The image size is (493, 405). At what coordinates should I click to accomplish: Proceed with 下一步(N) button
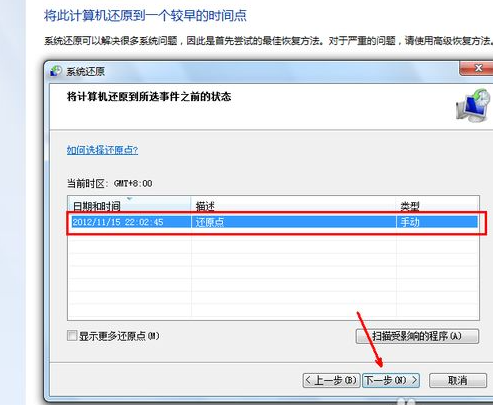[x=391, y=380]
